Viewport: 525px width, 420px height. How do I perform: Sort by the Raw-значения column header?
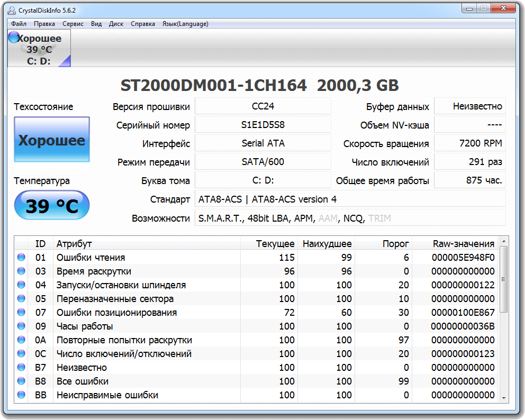tap(463, 244)
